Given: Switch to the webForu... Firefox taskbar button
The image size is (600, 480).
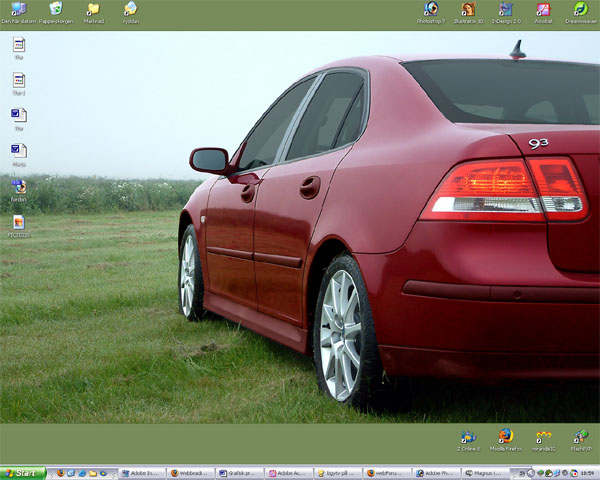Looking at the screenshot, I should pyautogui.click(x=388, y=473).
